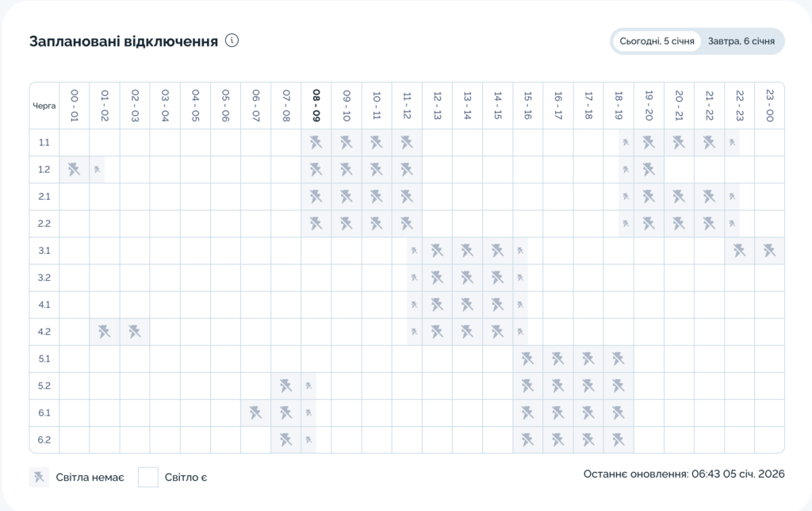Image resolution: width=812 pixels, height=511 pixels.
Task: Click outage icon for queue 5.1 at 18-19
Action: click(619, 359)
